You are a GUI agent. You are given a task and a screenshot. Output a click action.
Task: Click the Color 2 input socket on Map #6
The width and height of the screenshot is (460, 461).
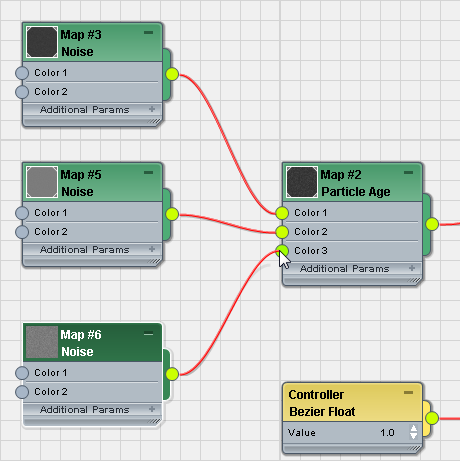pyautogui.click(x=22, y=392)
